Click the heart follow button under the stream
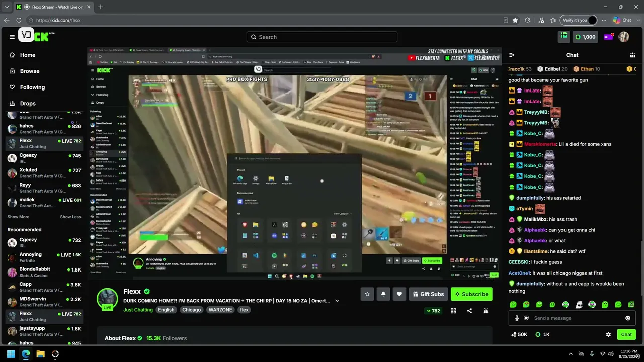This screenshot has height=362, width=644. click(x=399, y=294)
